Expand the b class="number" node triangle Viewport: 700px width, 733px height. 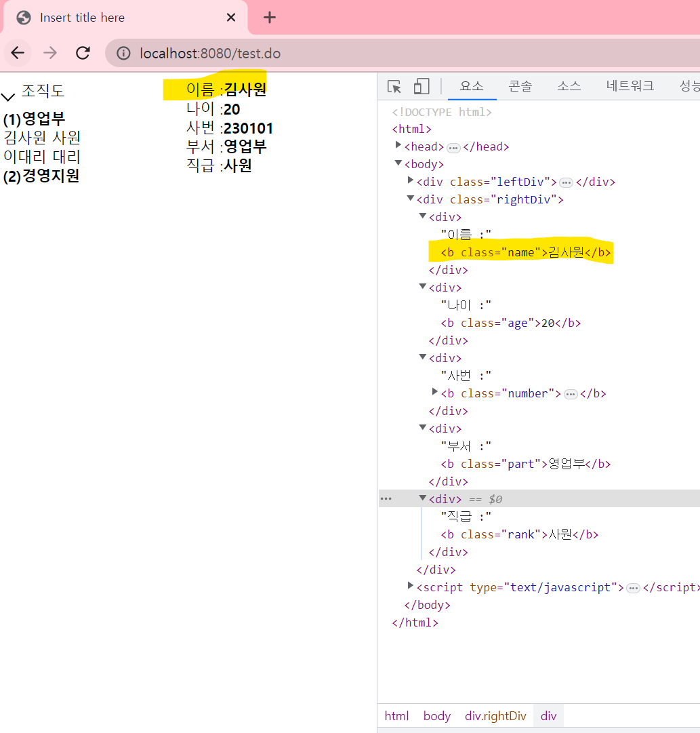[434, 392]
